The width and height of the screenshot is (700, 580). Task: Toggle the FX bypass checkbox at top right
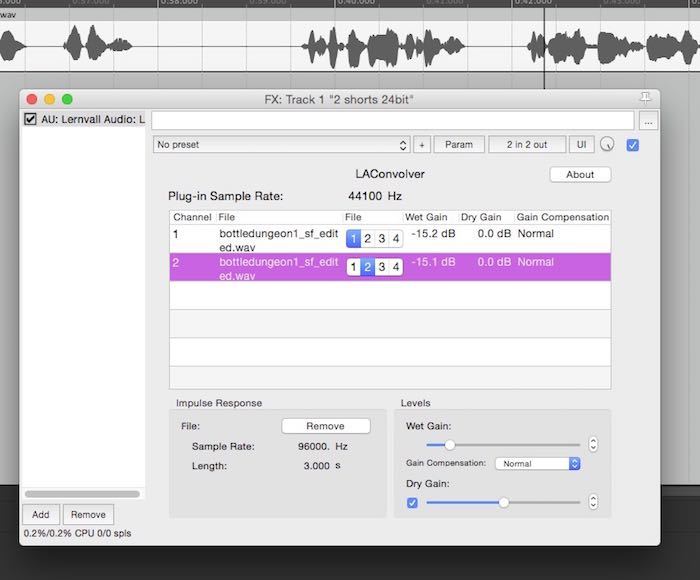click(632, 145)
